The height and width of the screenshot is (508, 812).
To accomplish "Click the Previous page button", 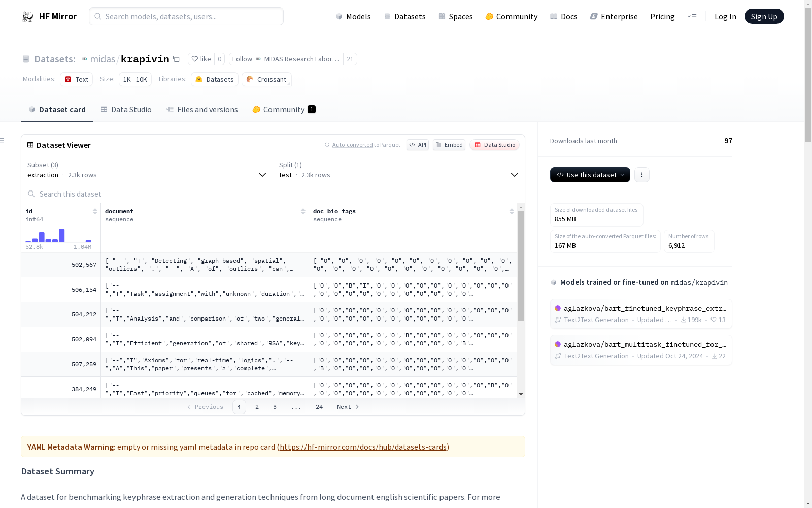I will tap(205, 407).
